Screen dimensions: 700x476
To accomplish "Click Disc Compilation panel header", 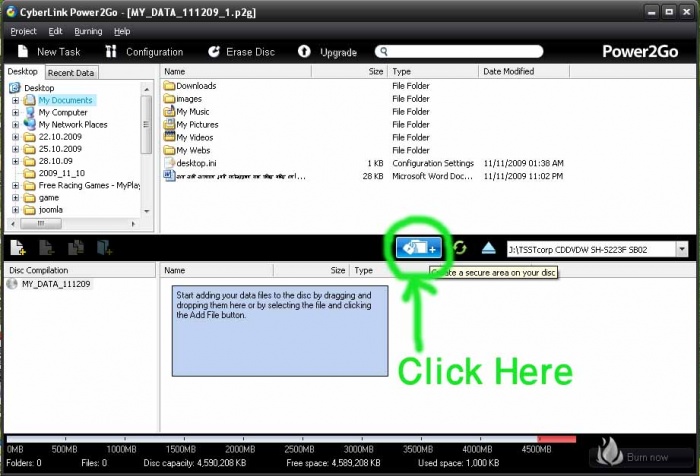I will [x=80, y=270].
